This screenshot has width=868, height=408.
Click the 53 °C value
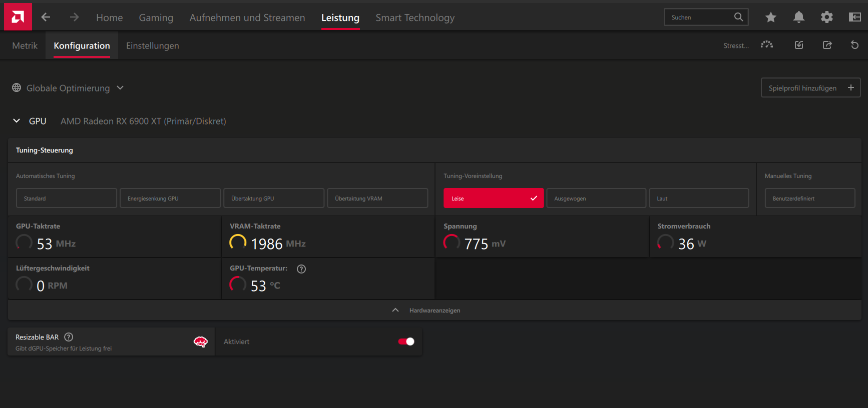[265, 285]
